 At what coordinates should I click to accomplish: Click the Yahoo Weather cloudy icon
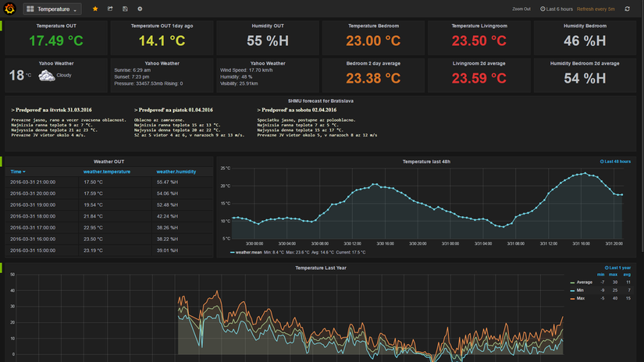point(46,76)
